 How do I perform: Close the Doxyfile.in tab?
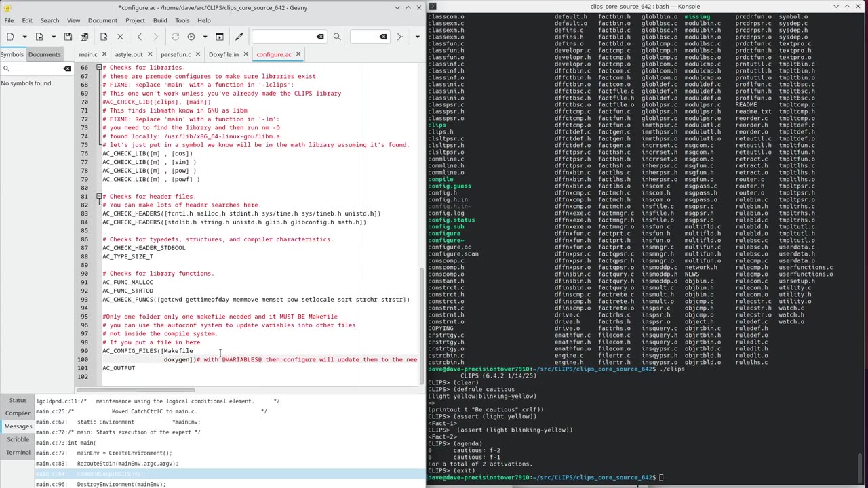click(245, 54)
